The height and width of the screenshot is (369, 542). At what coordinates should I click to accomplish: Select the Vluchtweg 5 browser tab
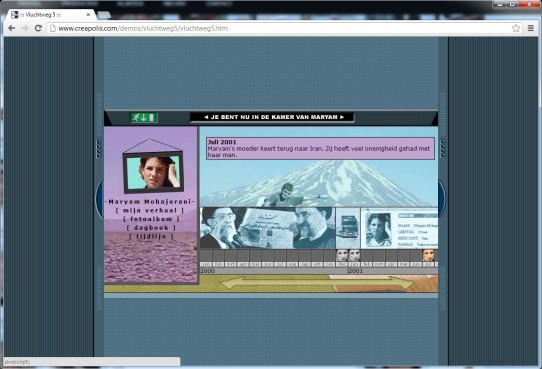(51, 15)
